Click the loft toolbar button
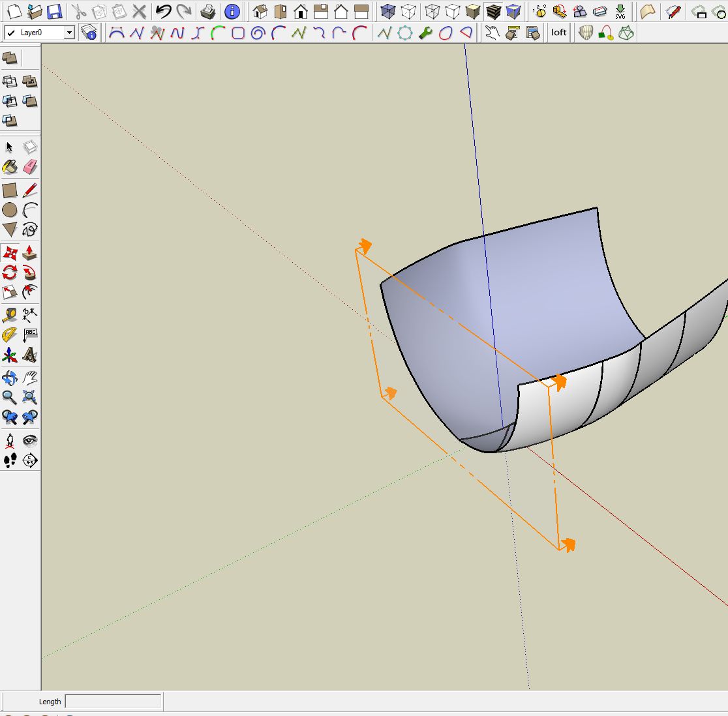Viewport: 728px width, 716px height. tap(559, 33)
